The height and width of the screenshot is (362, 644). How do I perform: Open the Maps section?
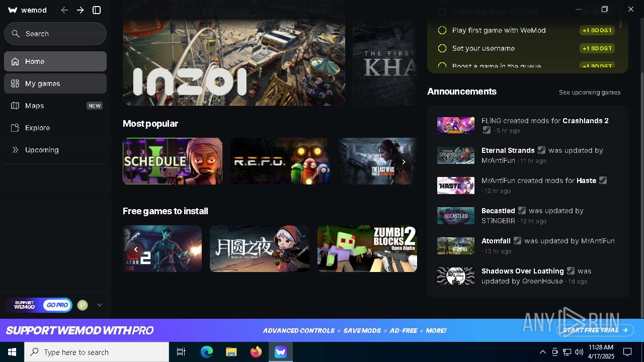55,106
